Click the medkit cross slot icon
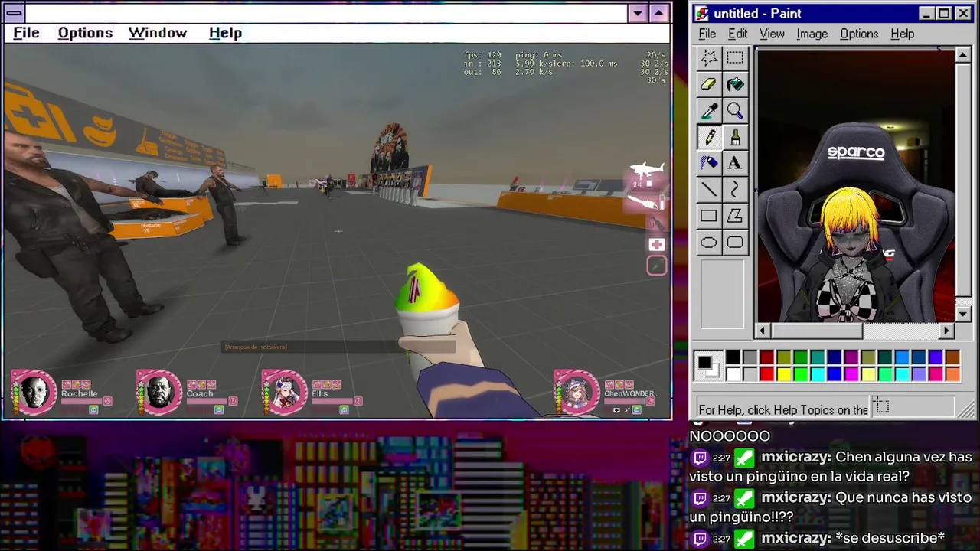This screenshot has width=980, height=551. (657, 244)
